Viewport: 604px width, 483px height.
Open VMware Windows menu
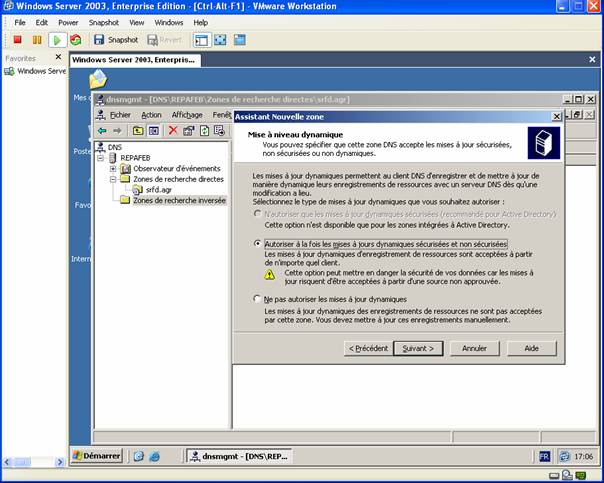[169, 23]
